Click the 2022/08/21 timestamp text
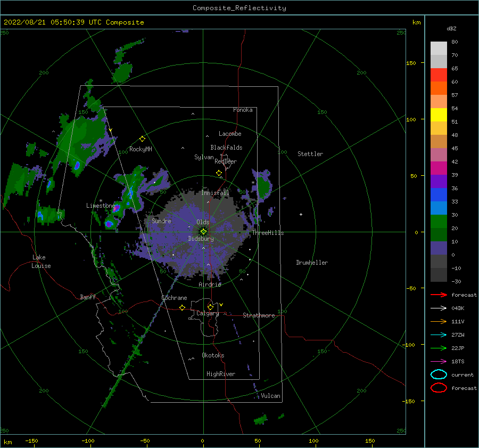The height and width of the screenshot is (448, 479). (x=73, y=22)
